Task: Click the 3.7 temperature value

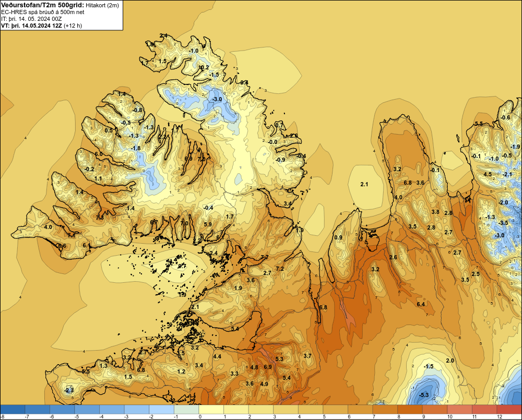Action: click(307, 356)
